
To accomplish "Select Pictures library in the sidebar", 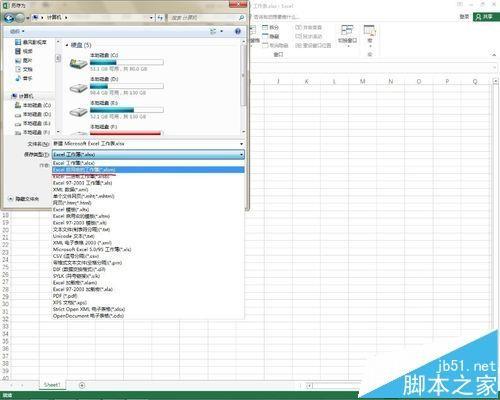I will pos(24,60).
